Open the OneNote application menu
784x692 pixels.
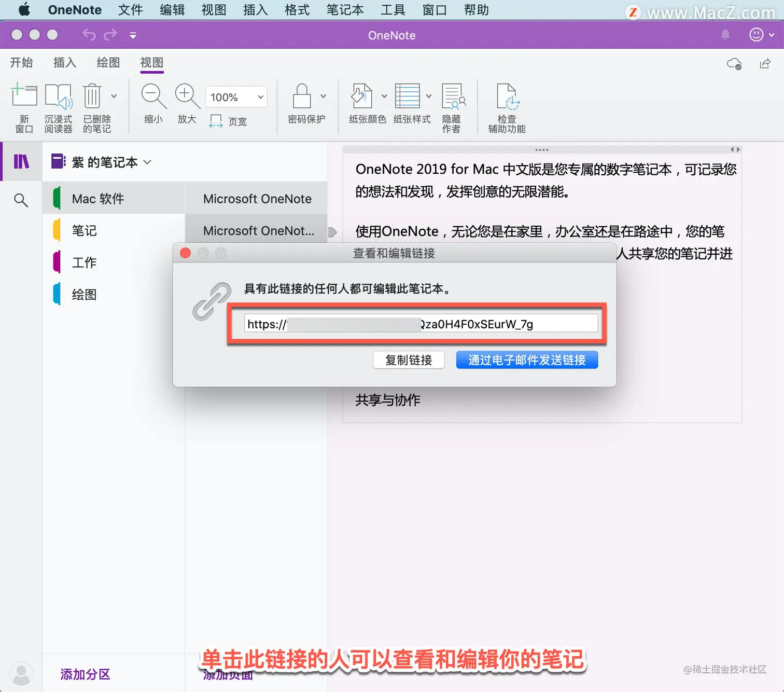[75, 10]
